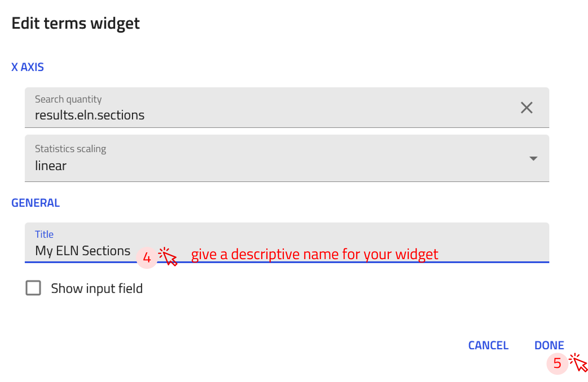Clear the Search quantity field with X
The image size is (588, 382).
(526, 107)
